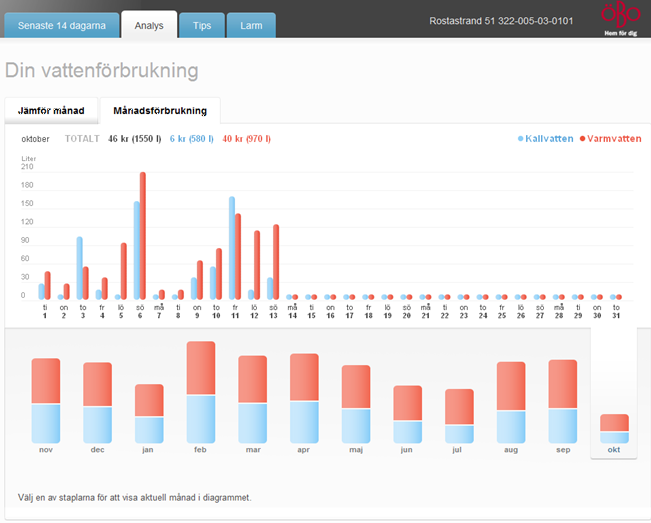Click the blue cold water bar on day 11
Screen dimensions: 651x523
click(x=231, y=247)
